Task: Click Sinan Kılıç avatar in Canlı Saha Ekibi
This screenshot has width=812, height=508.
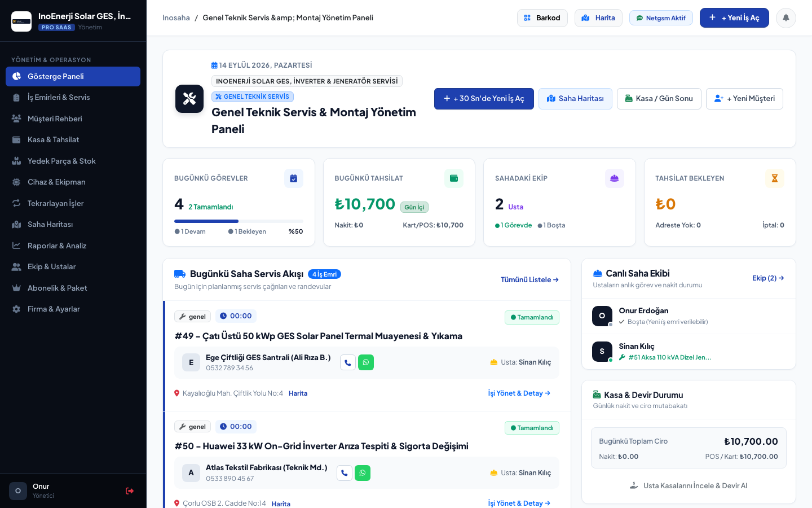Action: pyautogui.click(x=602, y=352)
